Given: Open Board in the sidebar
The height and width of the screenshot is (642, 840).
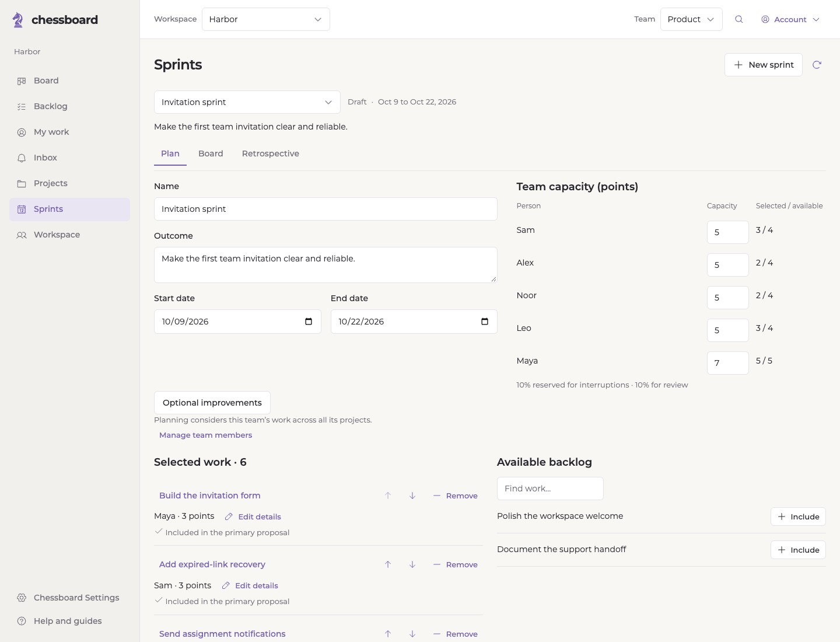Looking at the screenshot, I should coord(69,81).
